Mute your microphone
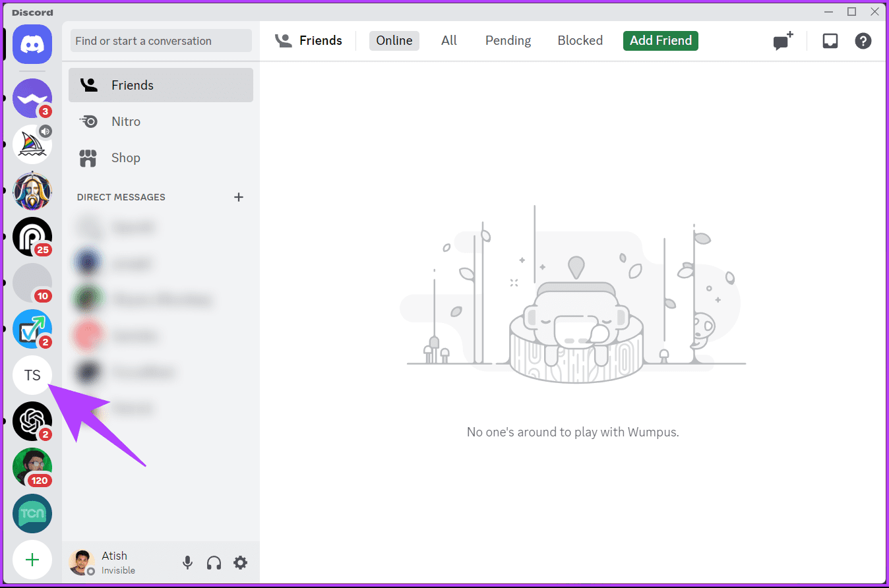Viewport: 889px width, 588px height. click(187, 562)
